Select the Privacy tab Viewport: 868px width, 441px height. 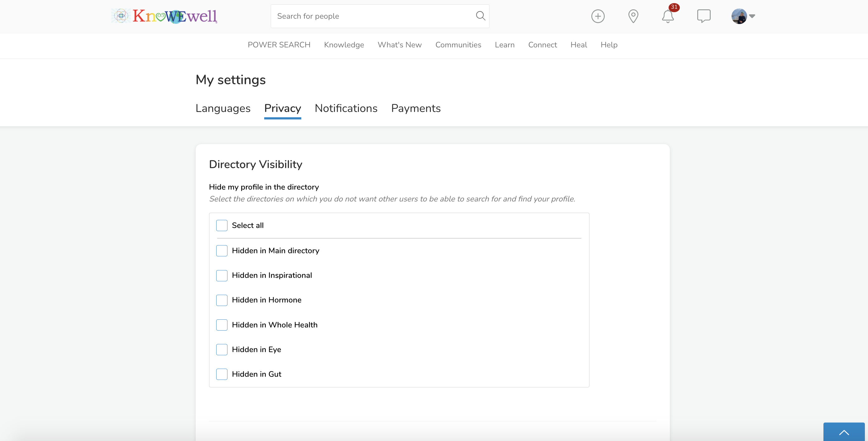click(282, 108)
